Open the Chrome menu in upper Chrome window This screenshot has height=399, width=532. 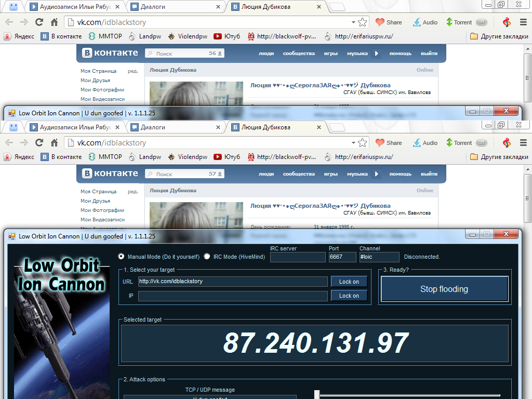point(523,22)
